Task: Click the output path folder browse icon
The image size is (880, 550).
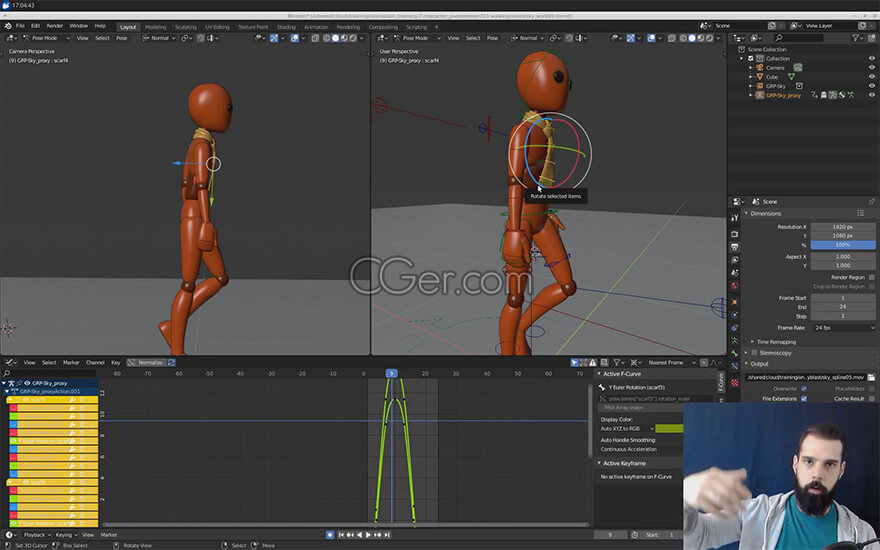Action: (871, 377)
